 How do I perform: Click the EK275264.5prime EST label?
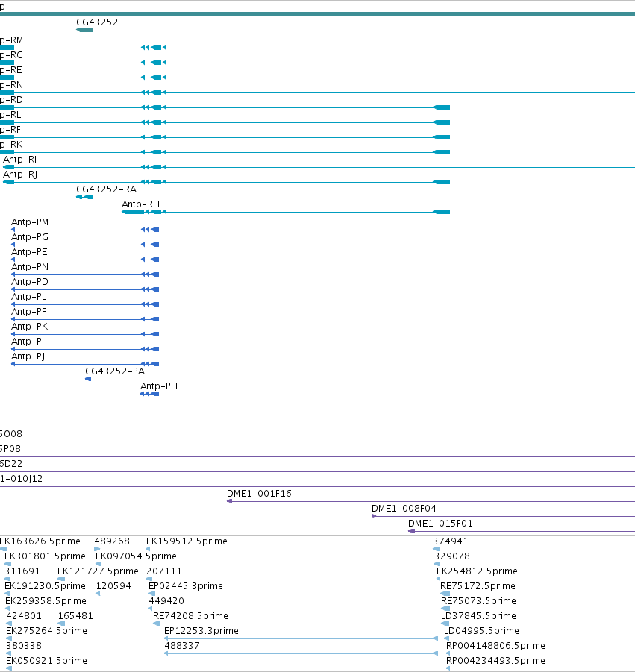click(x=46, y=631)
